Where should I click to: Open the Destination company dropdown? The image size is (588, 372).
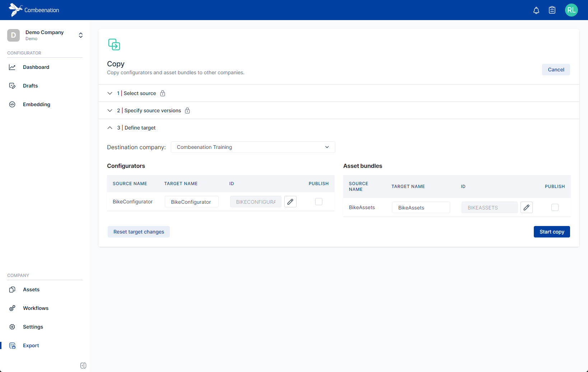(253, 147)
